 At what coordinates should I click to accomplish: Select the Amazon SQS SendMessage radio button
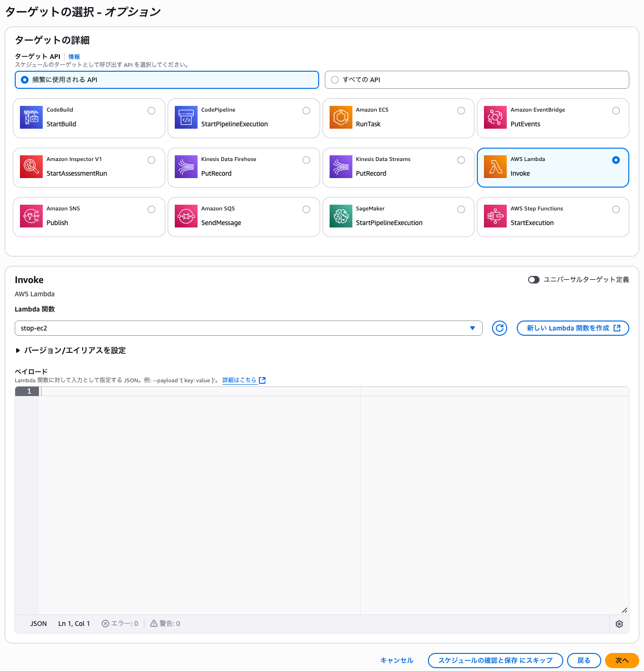click(306, 209)
